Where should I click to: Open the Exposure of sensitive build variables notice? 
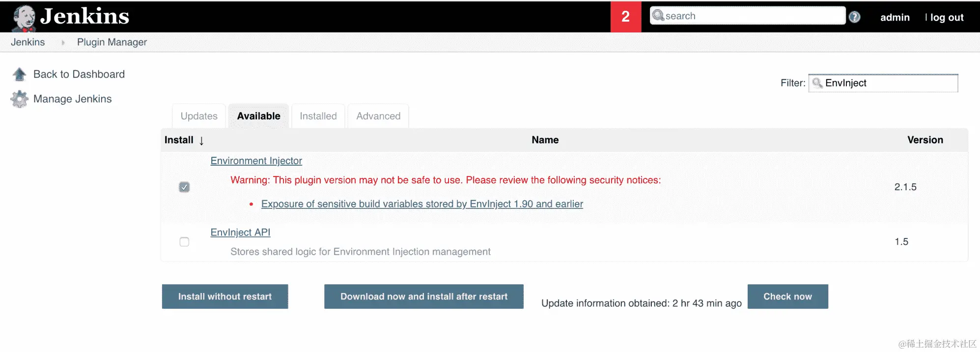pyautogui.click(x=422, y=204)
